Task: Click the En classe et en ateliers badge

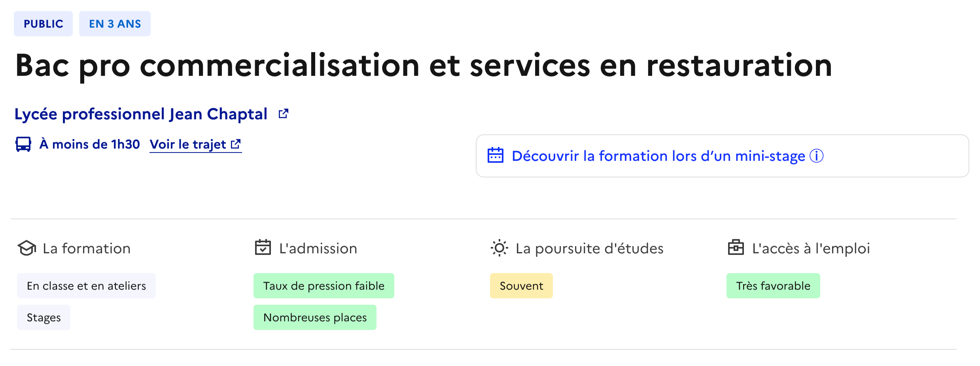Action: click(86, 285)
